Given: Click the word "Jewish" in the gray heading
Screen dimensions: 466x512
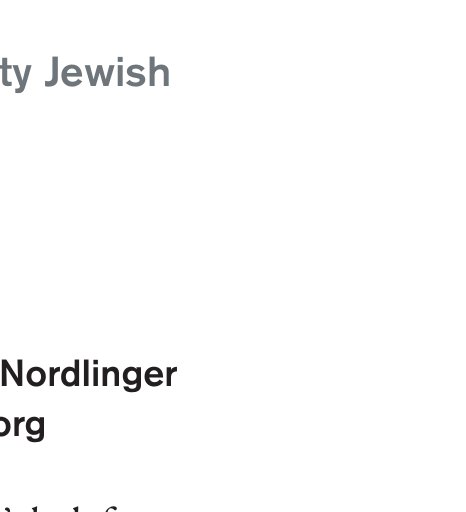Looking at the screenshot, I should coord(107,72).
